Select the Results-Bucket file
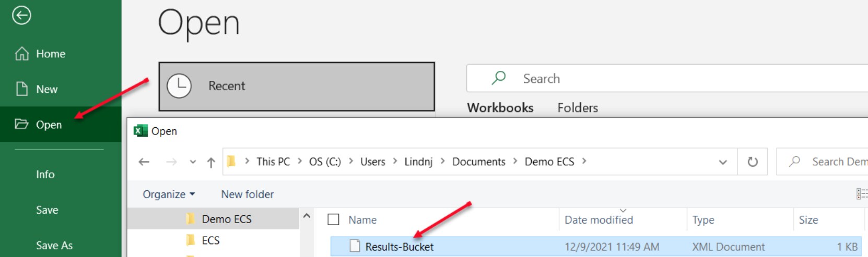This screenshot has width=868, height=257. (595, 247)
